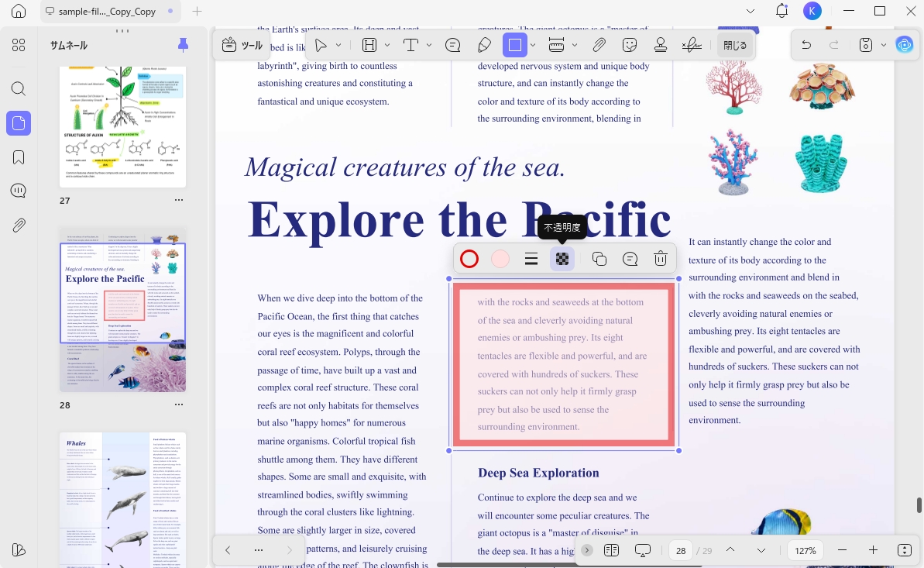The image size is (924, 568).
Task: Open the comments panel sidebar icon
Action: [x=19, y=191]
